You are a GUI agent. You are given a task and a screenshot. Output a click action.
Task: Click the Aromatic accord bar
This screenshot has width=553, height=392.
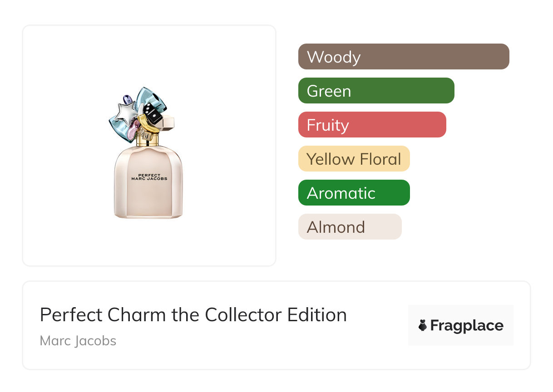pyautogui.click(x=354, y=193)
